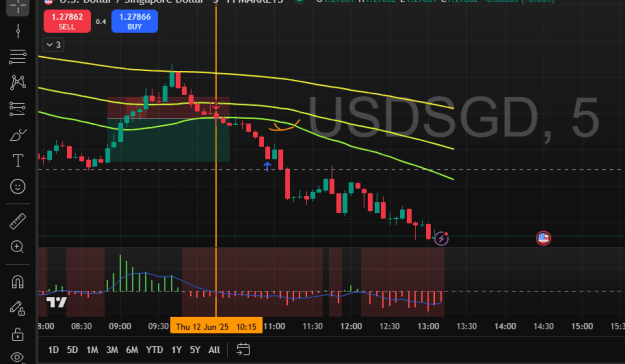Lock all drawing tools
This screenshot has width=625, height=364.
pos(18,334)
